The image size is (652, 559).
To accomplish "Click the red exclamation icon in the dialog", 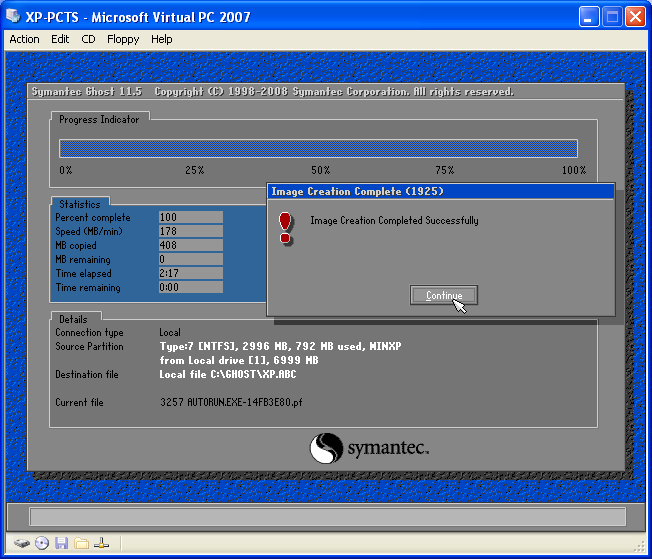I will coord(285,228).
